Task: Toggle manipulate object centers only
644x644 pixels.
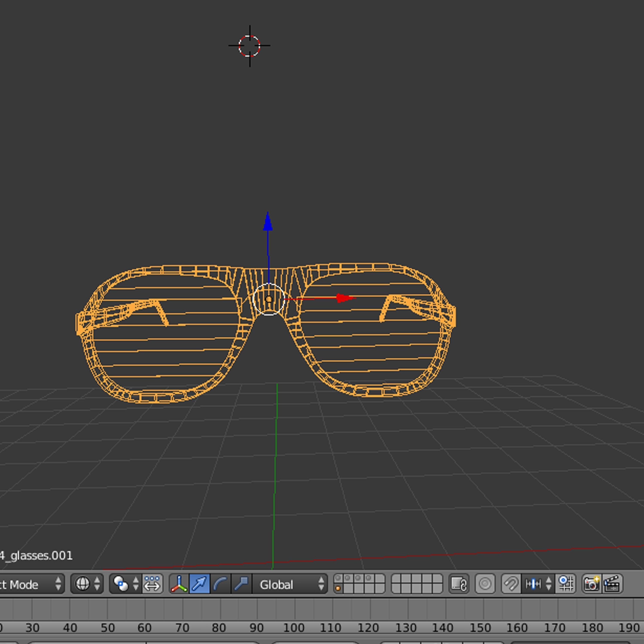Action: 153,584
